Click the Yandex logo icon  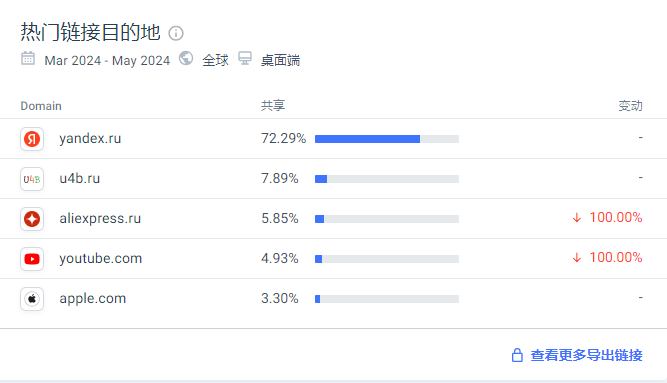coord(32,139)
